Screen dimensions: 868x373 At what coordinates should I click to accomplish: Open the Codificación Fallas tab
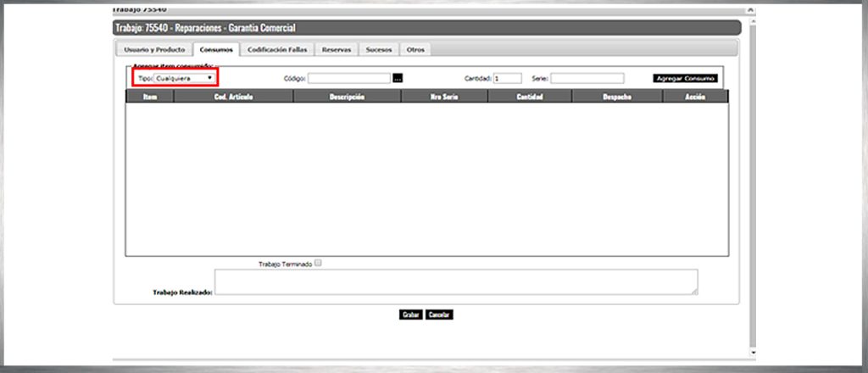pyautogui.click(x=278, y=50)
